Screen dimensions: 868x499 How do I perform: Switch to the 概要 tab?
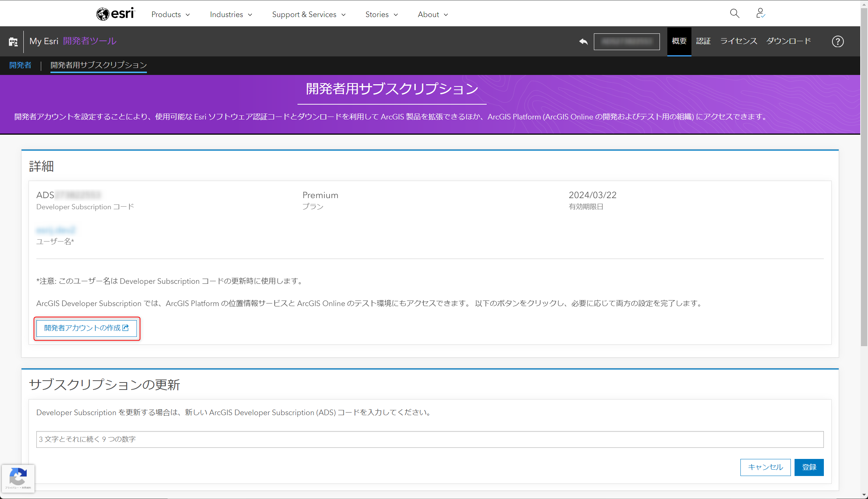(679, 41)
